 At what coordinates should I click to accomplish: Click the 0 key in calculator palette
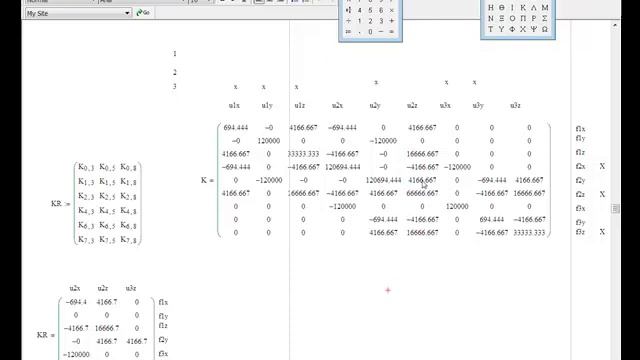point(370,31)
